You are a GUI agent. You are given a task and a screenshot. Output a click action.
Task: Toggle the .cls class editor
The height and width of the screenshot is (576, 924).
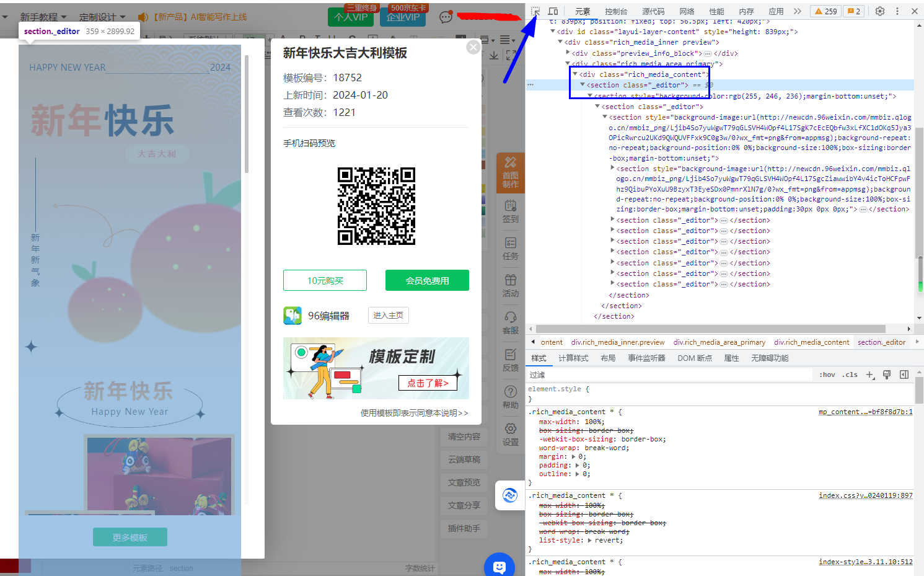850,374
